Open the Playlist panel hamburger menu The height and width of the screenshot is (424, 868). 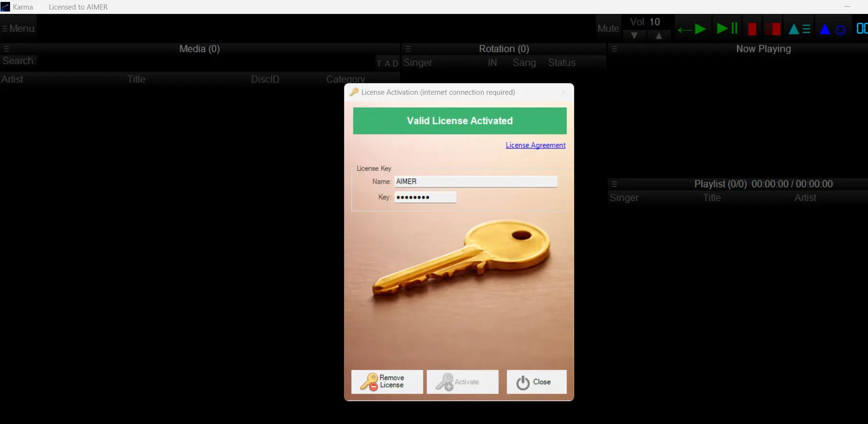pyautogui.click(x=614, y=184)
